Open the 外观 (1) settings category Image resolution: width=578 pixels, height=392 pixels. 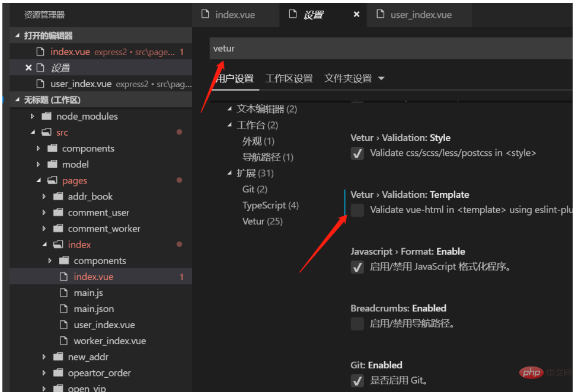pyautogui.click(x=258, y=141)
